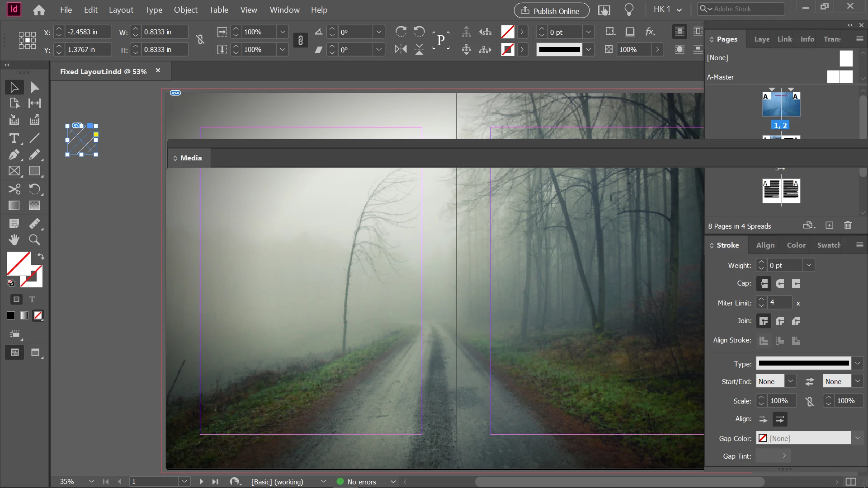
Task: Choose the Round Join stroke option
Action: [780, 321]
